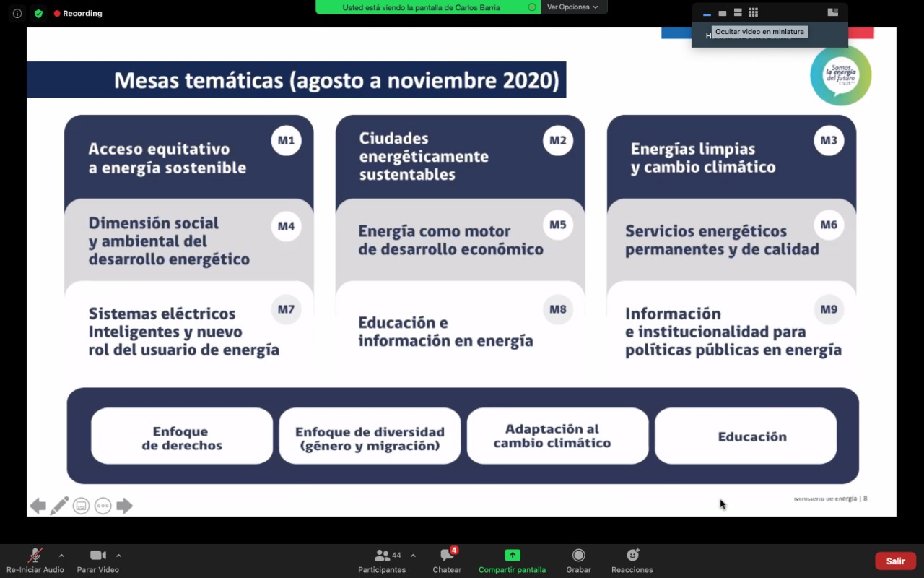Open Reacciones emoji menu
Screen dimensions: 924x578
(632, 561)
